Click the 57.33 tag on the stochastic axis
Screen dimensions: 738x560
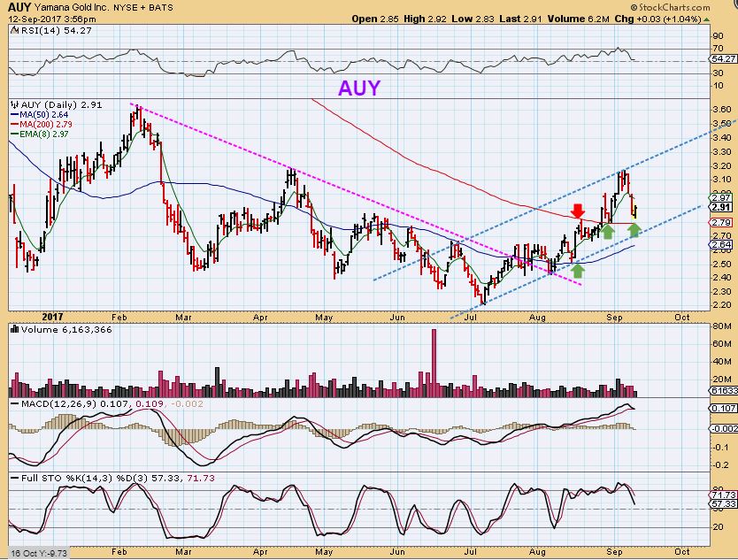pos(724,504)
